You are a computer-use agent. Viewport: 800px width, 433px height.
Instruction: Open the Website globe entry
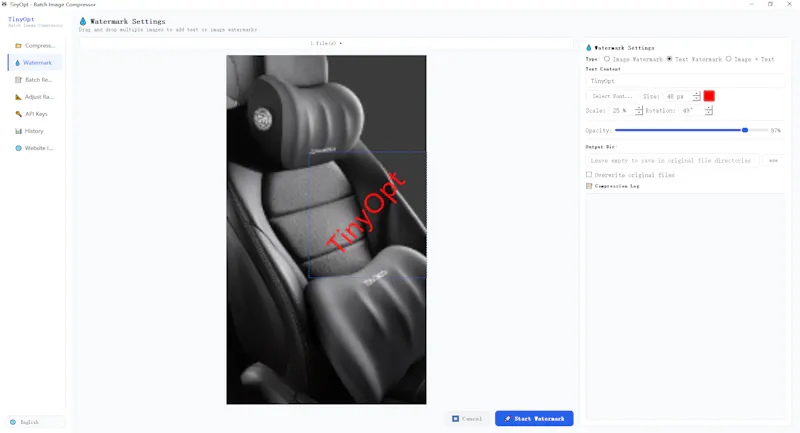[35, 148]
